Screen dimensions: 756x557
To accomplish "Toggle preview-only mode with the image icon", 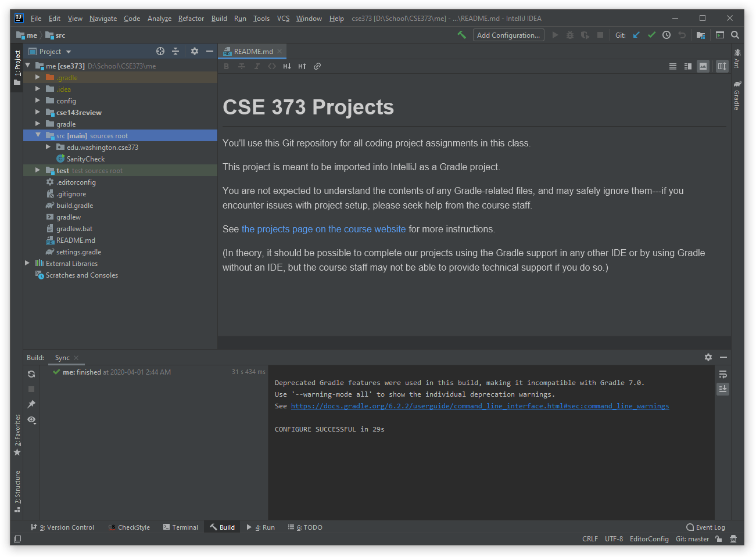I will [x=703, y=66].
